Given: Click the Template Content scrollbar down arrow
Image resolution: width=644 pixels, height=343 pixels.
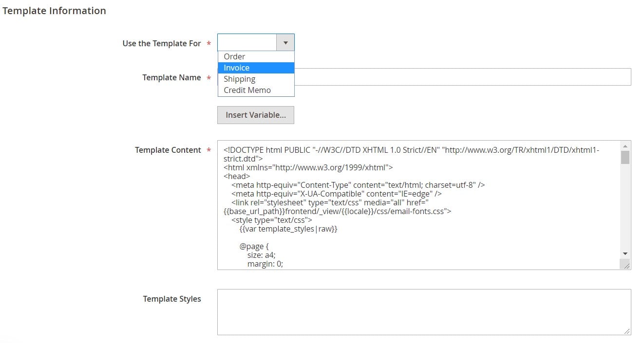Looking at the screenshot, I should [x=625, y=253].
